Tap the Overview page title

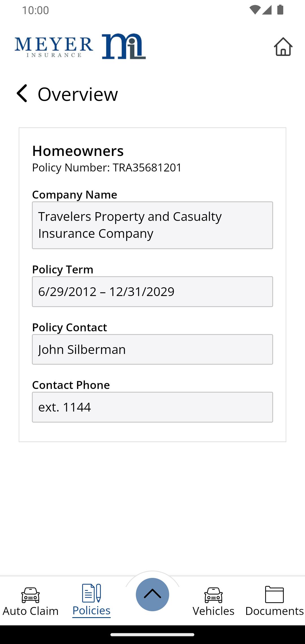[78, 94]
